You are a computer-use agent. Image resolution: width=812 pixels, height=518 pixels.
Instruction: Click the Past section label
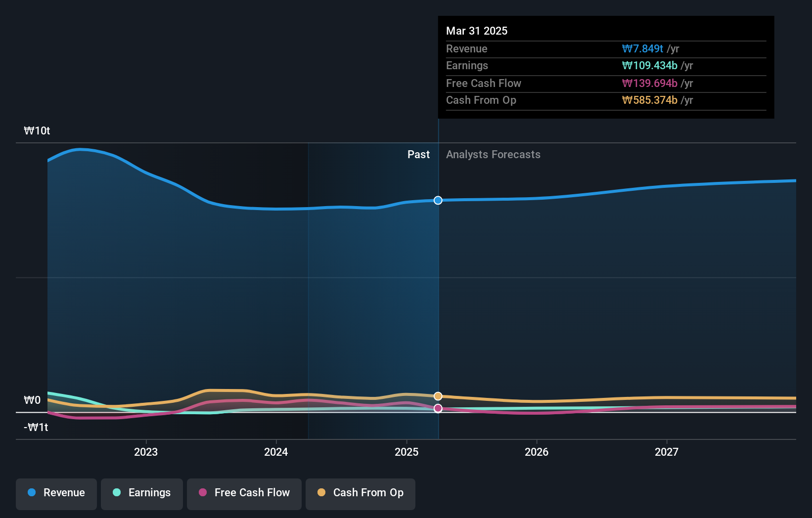point(418,154)
